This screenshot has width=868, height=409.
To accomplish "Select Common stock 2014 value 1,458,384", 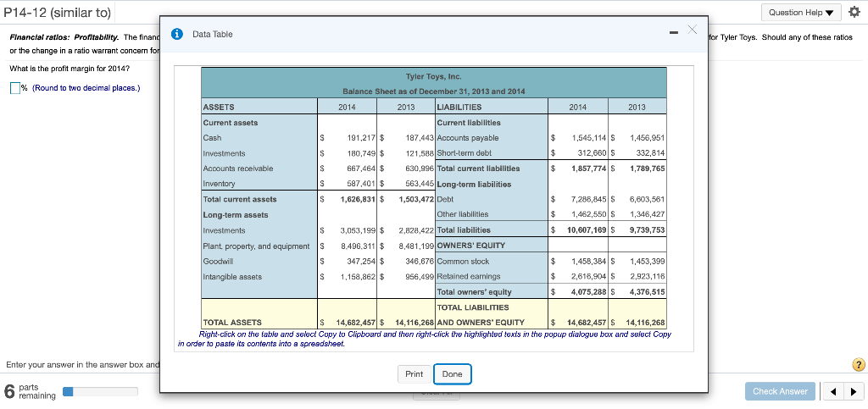I will coord(590,261).
